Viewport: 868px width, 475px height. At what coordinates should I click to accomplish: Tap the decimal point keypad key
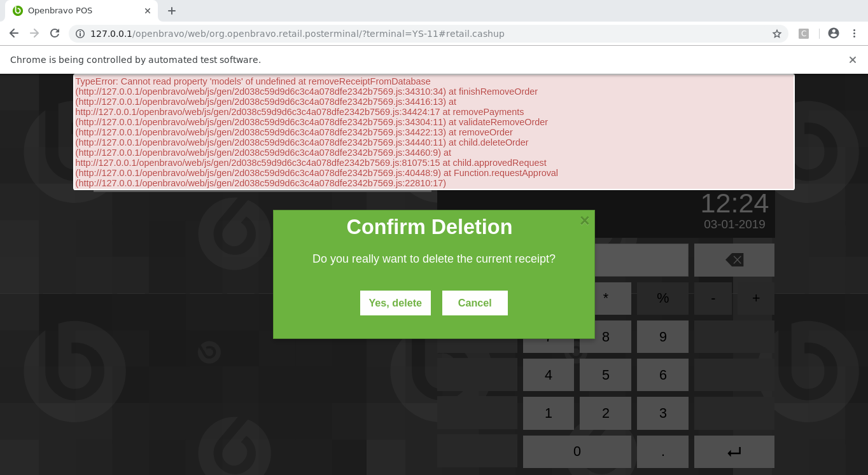[662, 451]
